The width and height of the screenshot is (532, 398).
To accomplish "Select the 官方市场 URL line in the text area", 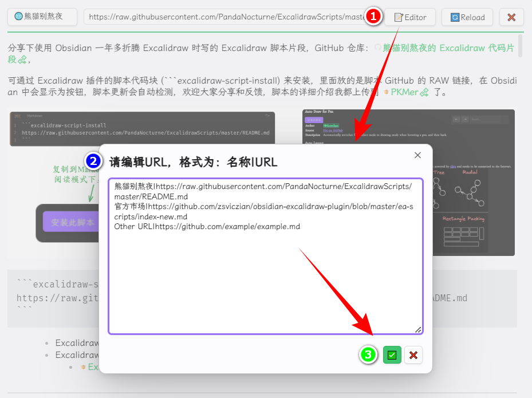I will click(263, 211).
